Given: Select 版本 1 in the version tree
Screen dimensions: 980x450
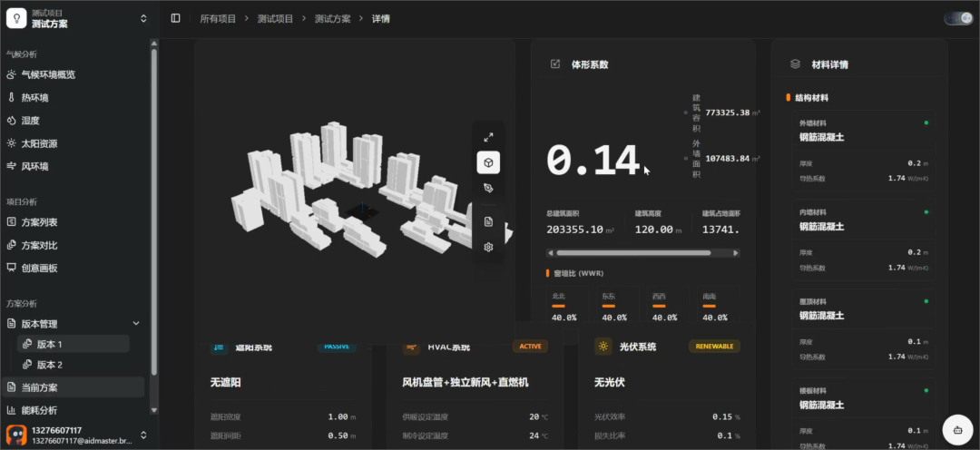Looking at the screenshot, I should tap(73, 344).
